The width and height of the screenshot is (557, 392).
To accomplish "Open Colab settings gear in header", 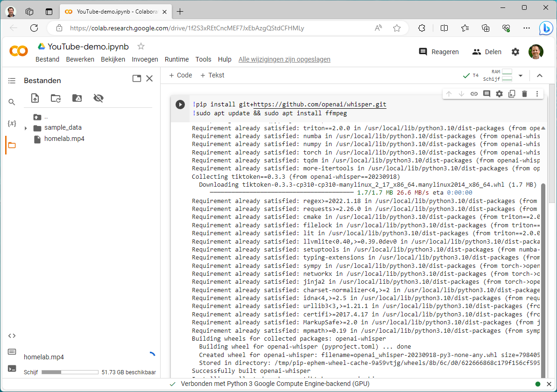I will tap(515, 52).
